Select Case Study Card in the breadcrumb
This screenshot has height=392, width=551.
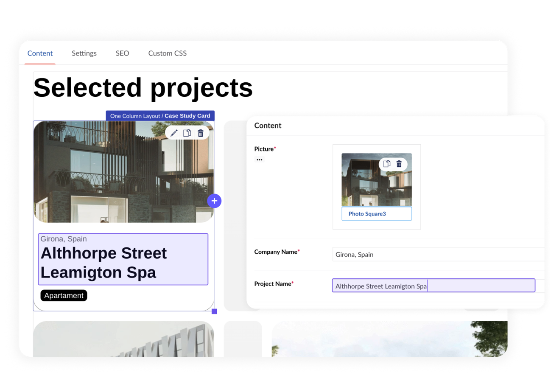tap(188, 115)
